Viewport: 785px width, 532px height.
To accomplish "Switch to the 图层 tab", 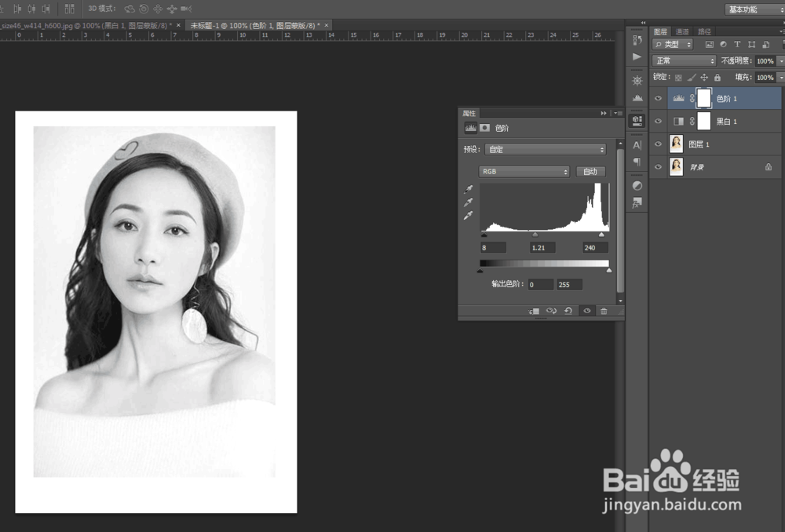I will pyautogui.click(x=660, y=31).
